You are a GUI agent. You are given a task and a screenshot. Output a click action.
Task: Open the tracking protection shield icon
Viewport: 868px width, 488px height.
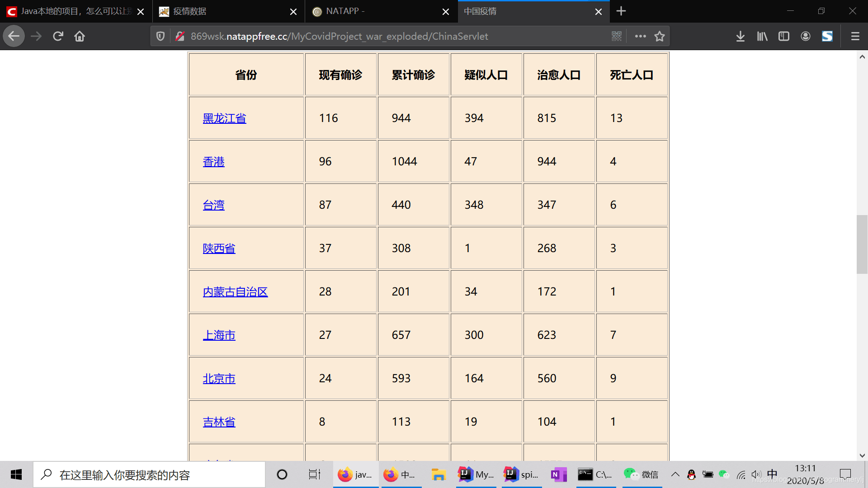[160, 36]
